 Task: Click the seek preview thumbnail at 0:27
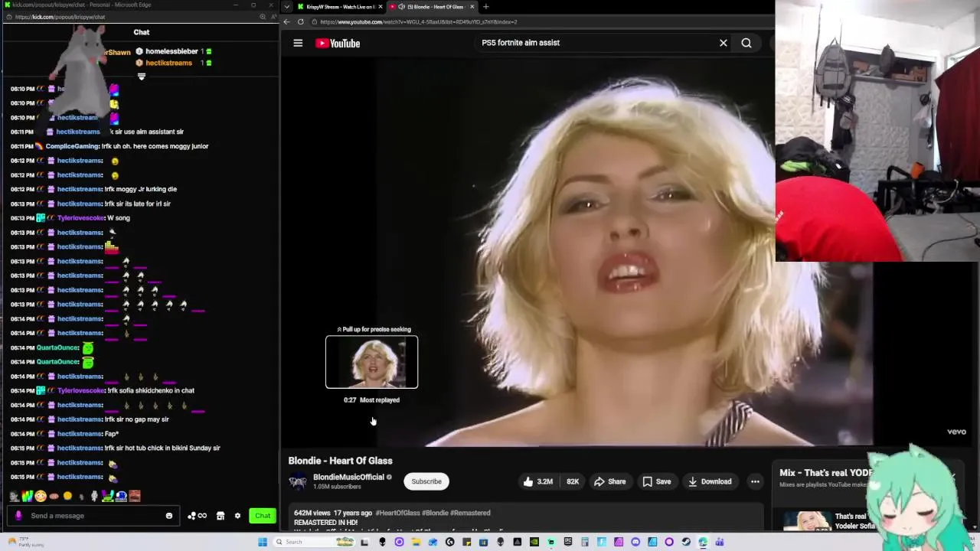[371, 362]
